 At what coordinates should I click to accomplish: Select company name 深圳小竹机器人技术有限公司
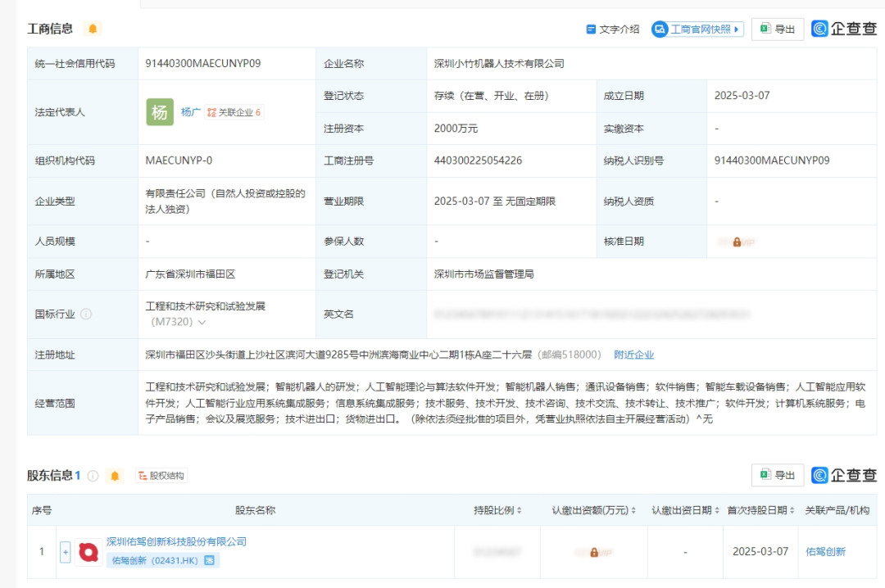click(499, 64)
